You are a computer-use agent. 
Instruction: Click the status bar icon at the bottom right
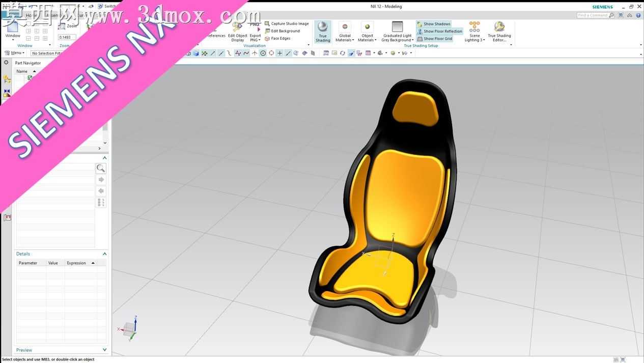[623, 359]
